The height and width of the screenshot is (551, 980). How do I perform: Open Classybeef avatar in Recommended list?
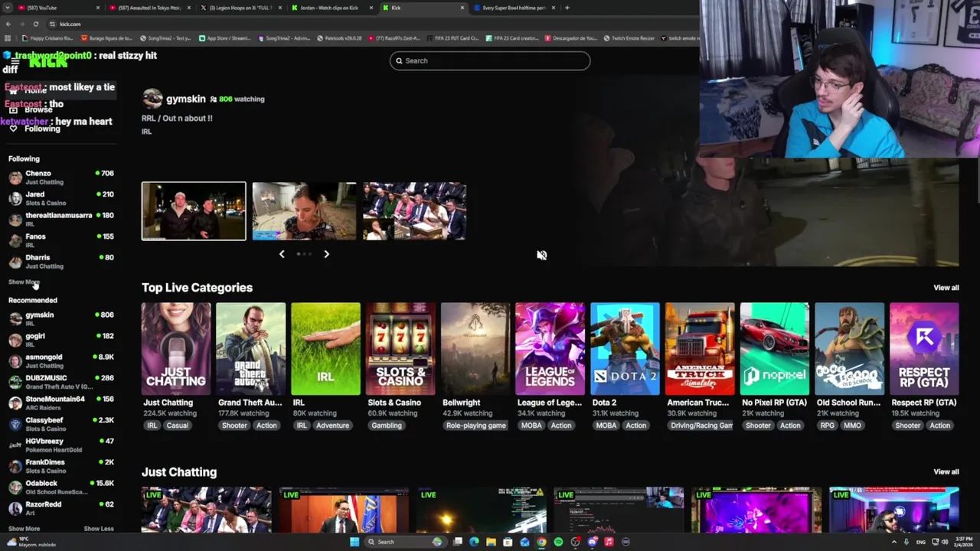15,424
